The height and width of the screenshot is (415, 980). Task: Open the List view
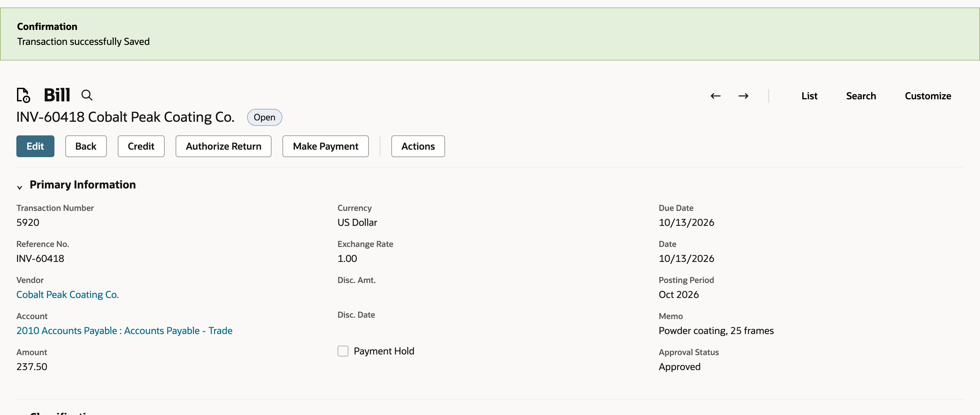(809, 96)
